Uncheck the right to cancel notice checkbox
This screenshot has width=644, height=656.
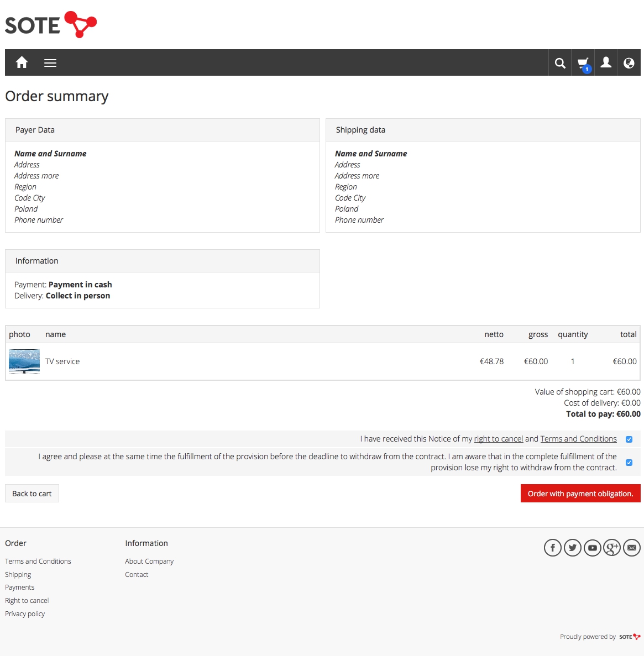tap(629, 439)
